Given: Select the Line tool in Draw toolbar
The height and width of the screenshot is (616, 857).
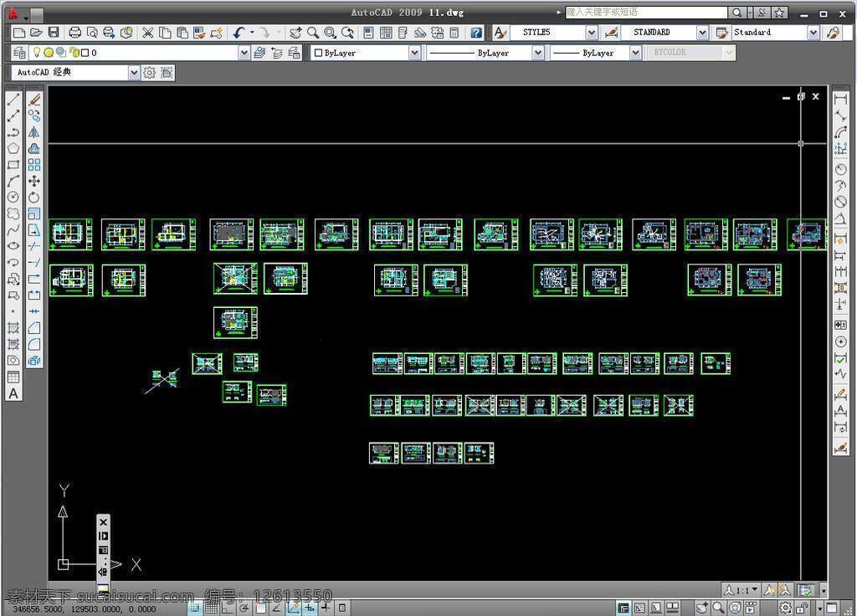Looking at the screenshot, I should (13, 100).
